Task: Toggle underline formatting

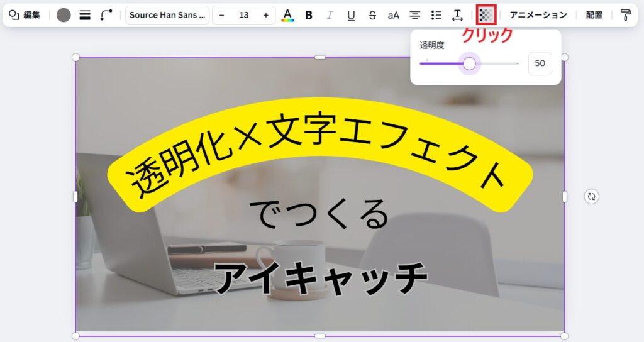Action: point(351,15)
